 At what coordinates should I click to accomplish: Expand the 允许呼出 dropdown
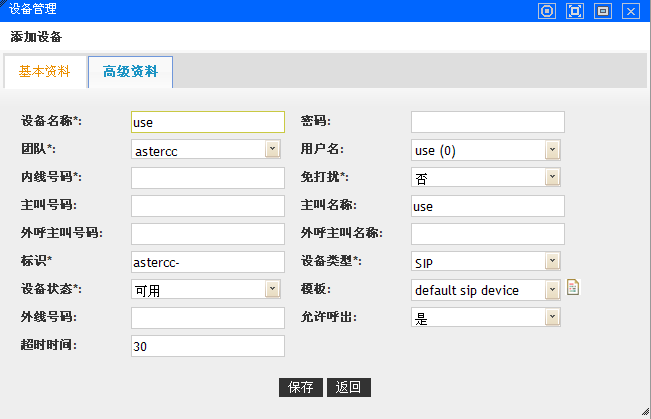pyautogui.click(x=487, y=317)
